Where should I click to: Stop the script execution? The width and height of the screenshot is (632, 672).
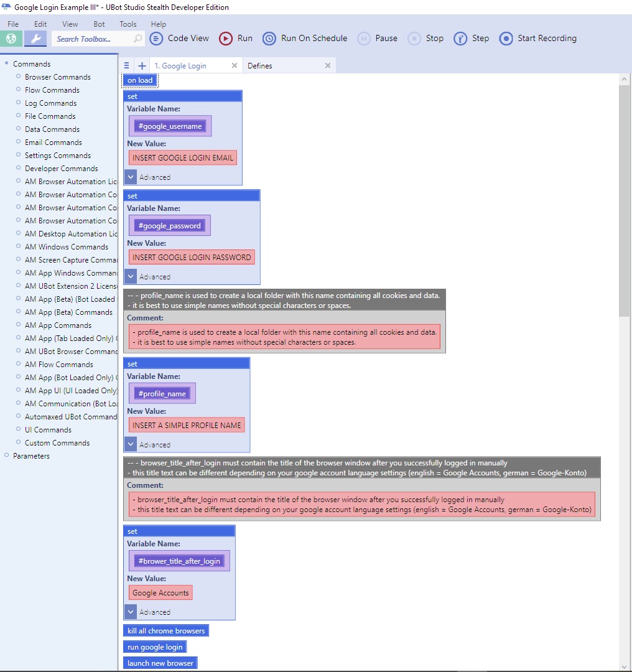pos(425,38)
